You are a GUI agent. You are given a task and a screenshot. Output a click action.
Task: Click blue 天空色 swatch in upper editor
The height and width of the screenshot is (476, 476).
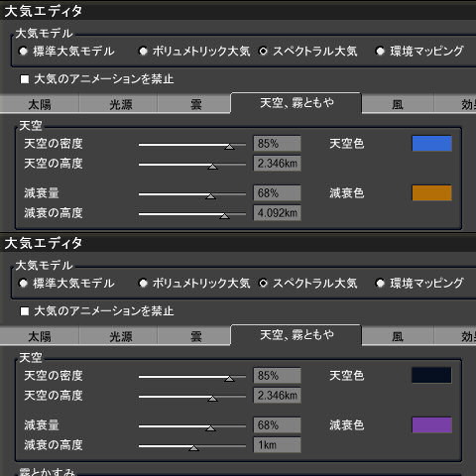(x=431, y=144)
